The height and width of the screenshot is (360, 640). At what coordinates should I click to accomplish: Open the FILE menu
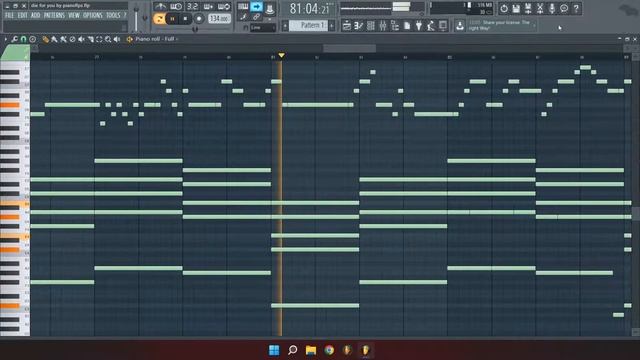(x=9, y=16)
